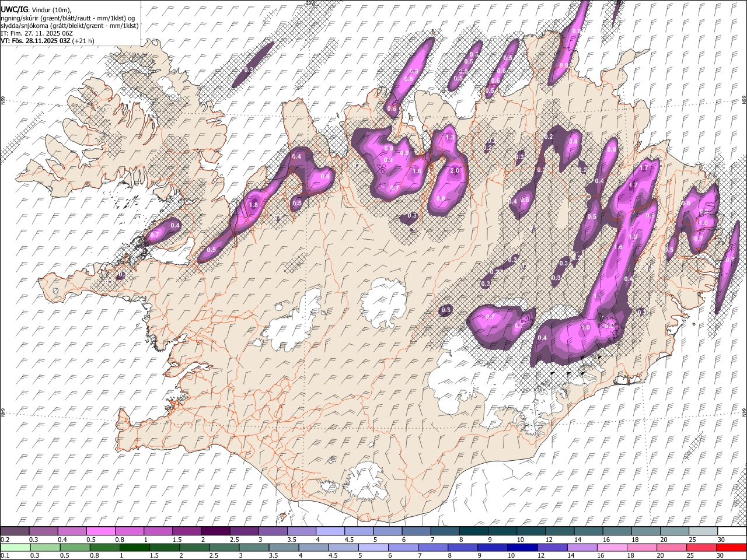Viewport: 747px width, 560px height.
Task: Click the 1.8 precipitation value on the map
Action: click(253, 205)
